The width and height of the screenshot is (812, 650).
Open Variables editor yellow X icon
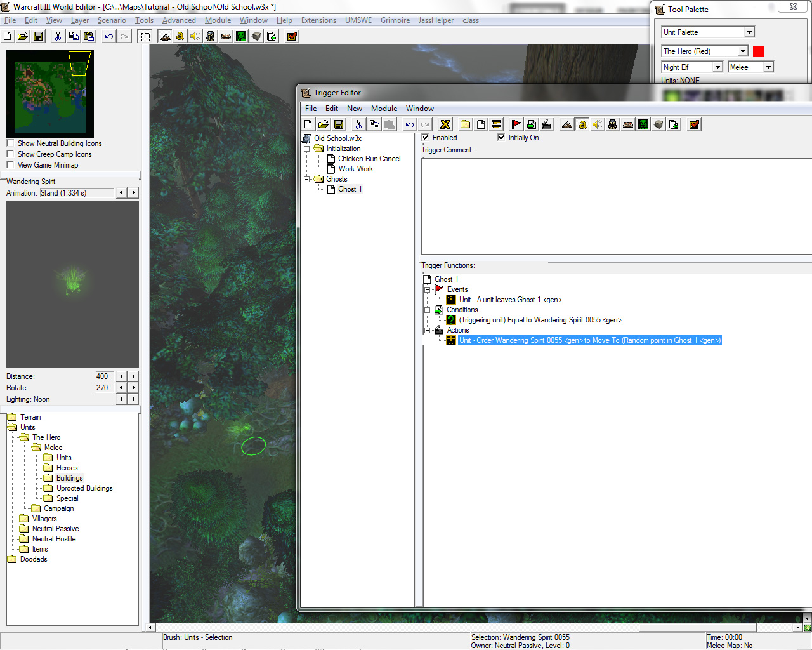tap(445, 125)
